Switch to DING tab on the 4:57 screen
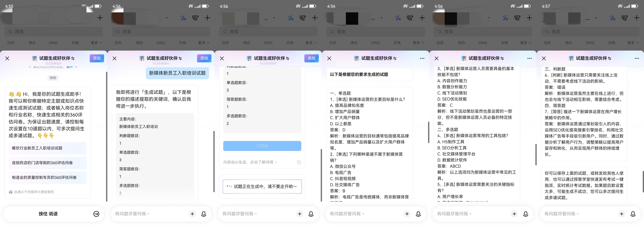 590,43
